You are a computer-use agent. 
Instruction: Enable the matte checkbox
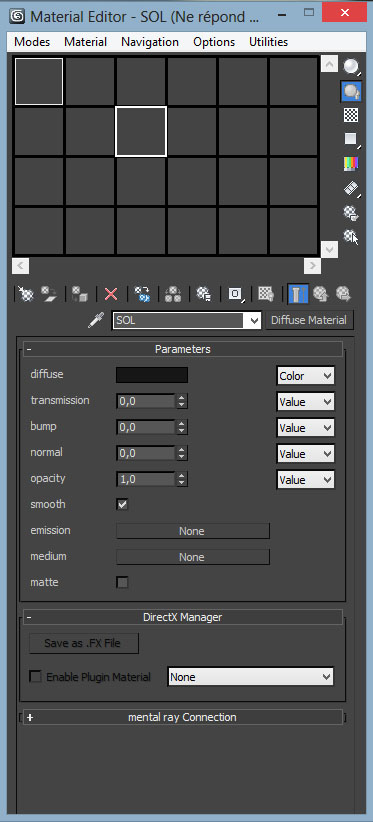pyautogui.click(x=123, y=582)
